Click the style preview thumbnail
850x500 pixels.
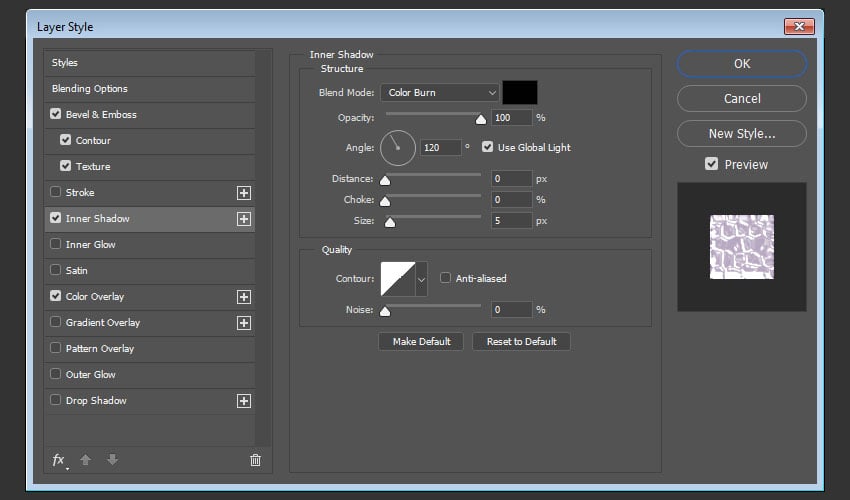point(742,247)
